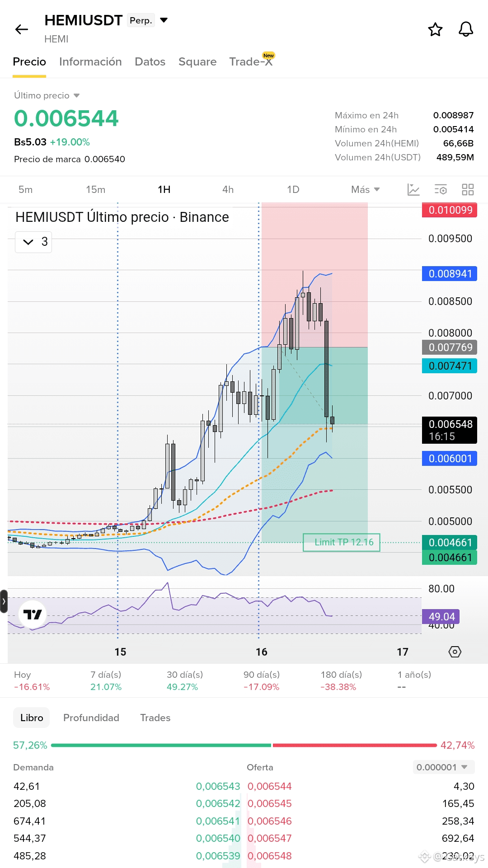Viewport: 488px width, 868px height.
Task: Select ask price 0,006545
Action: pyautogui.click(x=270, y=803)
